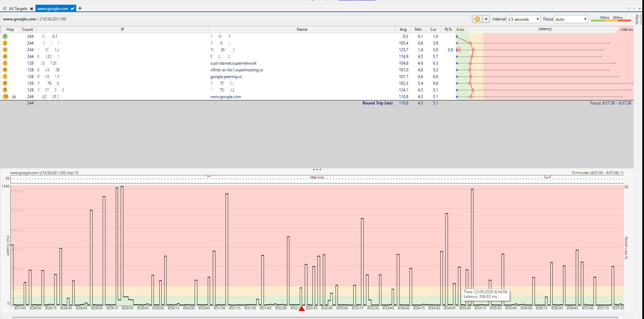The image size is (644, 319).
Task: Click the hop 8 orange circle icon
Action: [x=5, y=83]
